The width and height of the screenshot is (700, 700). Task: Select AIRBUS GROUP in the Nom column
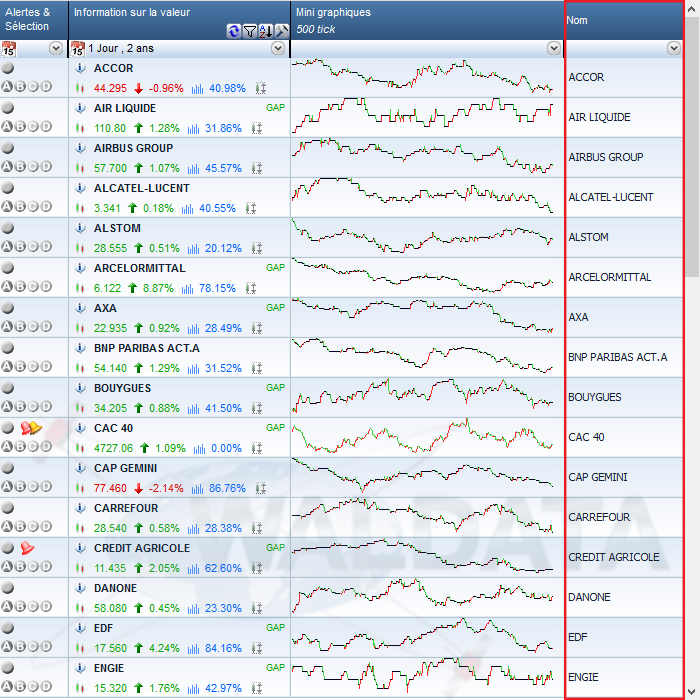pos(605,157)
